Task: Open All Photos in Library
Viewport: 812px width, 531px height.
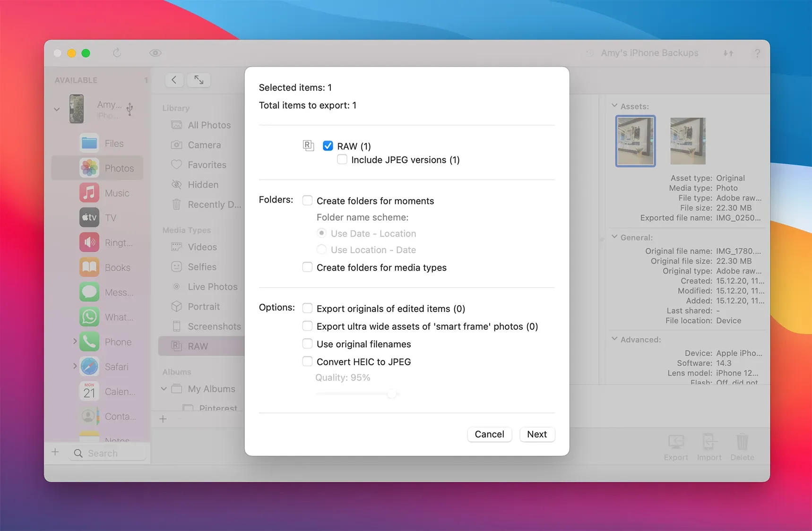Action: (x=209, y=125)
